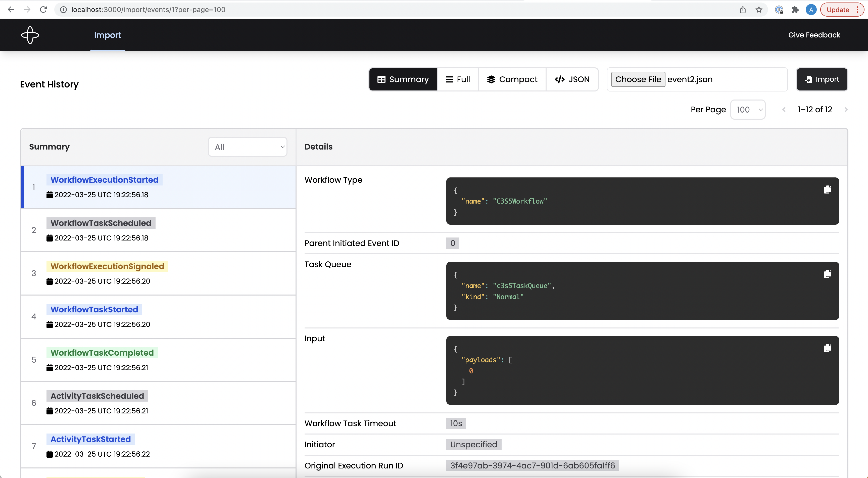The height and width of the screenshot is (478, 868).
Task: Click the '1–12 of 12' pagination text
Action: point(815,110)
